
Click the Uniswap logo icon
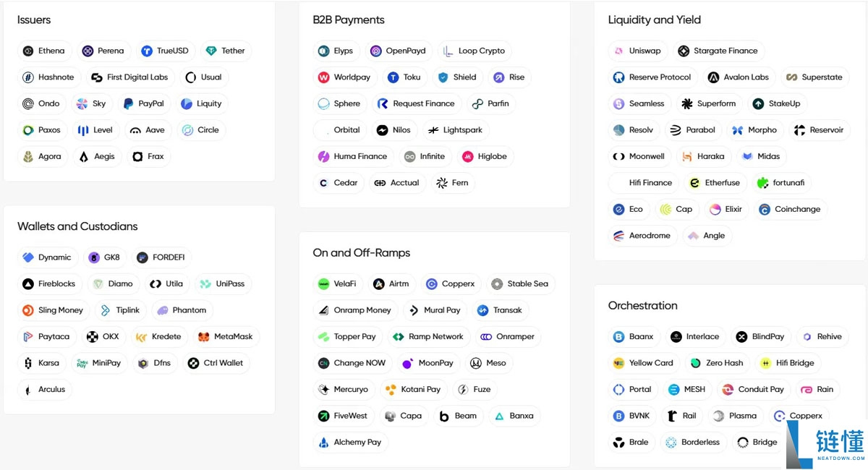tap(618, 51)
